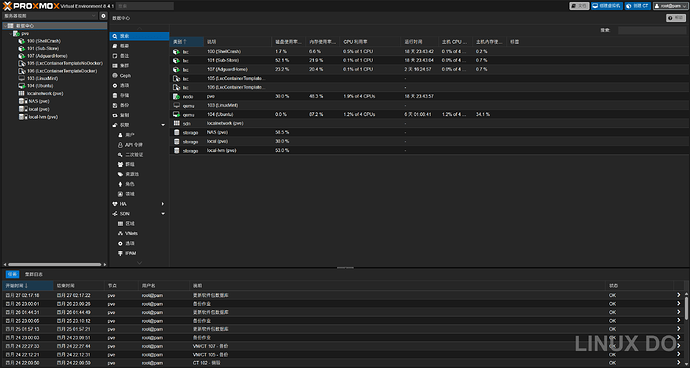This screenshot has width=690, height=368.
Task: Expand the HA submenu arrow
Action: (x=163, y=204)
